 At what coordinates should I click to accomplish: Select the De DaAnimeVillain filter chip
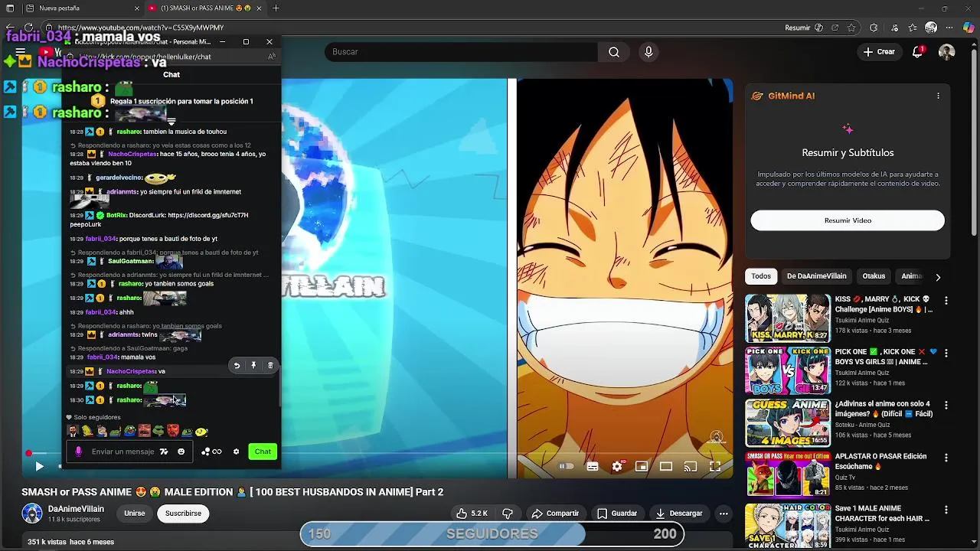817,276
